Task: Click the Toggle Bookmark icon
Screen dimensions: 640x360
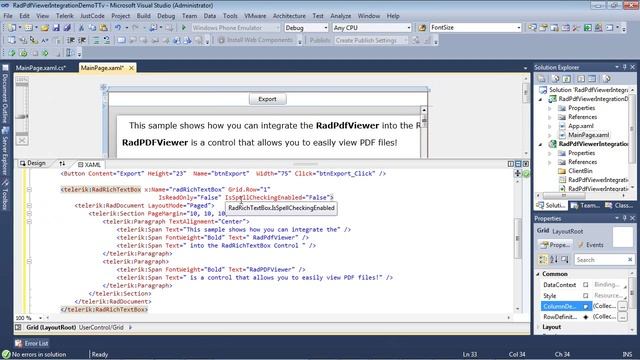Action: 121,40
